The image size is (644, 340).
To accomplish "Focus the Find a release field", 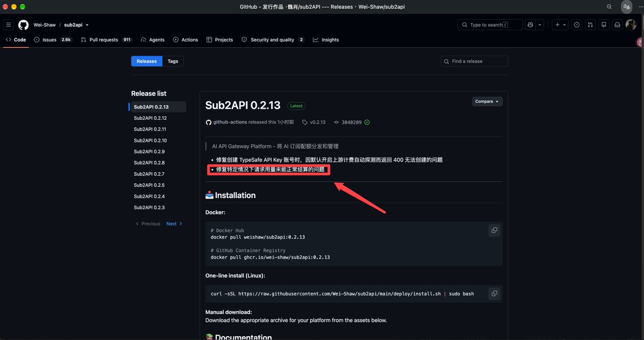I will 474,61.
